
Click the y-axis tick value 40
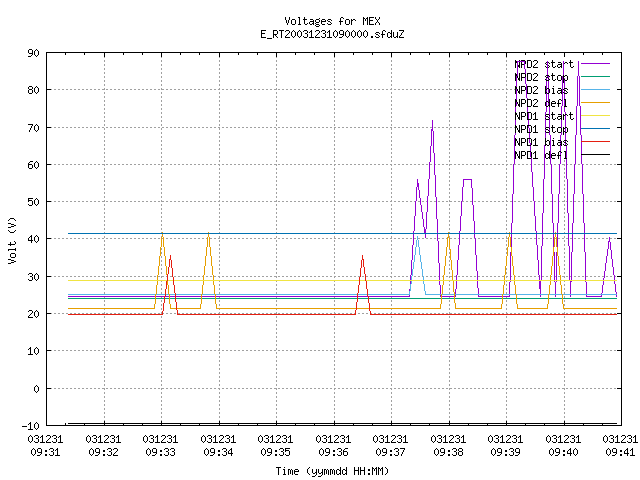click(33, 239)
